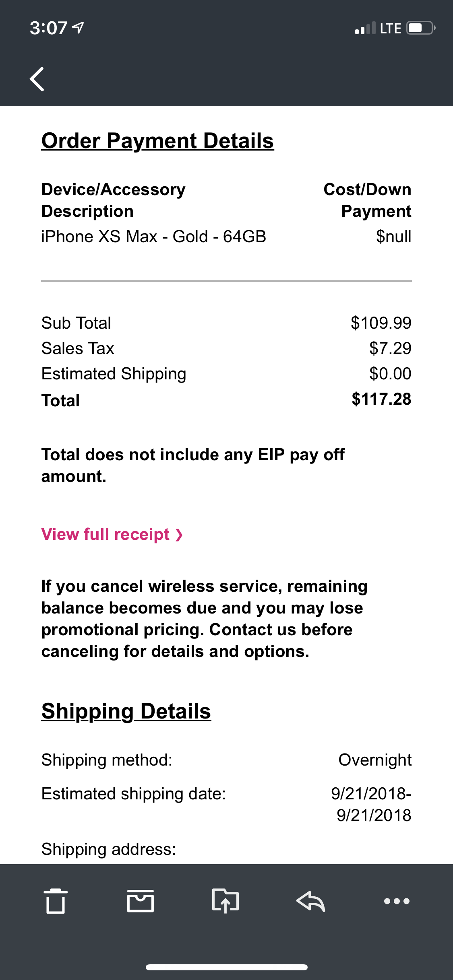Open more options via three dots

pos(397,901)
